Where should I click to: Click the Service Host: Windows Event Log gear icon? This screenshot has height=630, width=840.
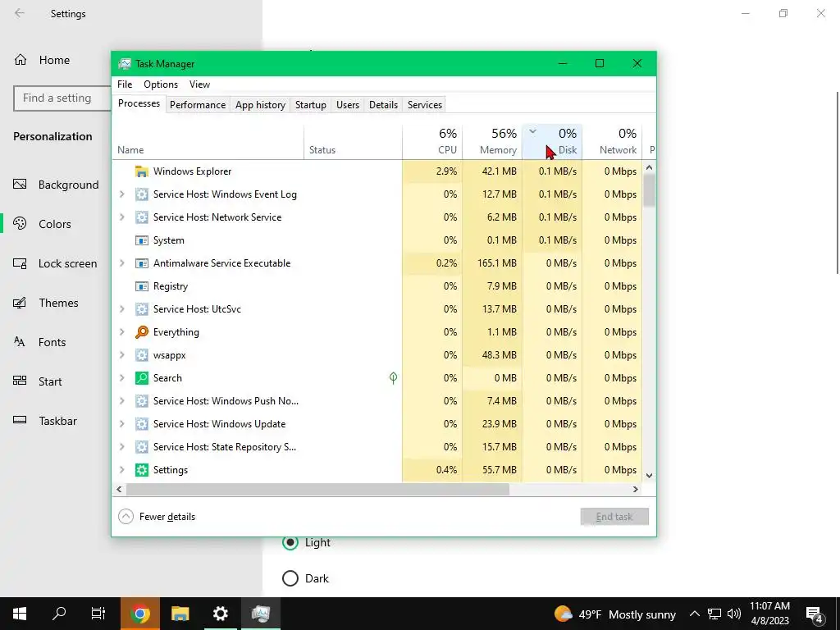(x=141, y=194)
